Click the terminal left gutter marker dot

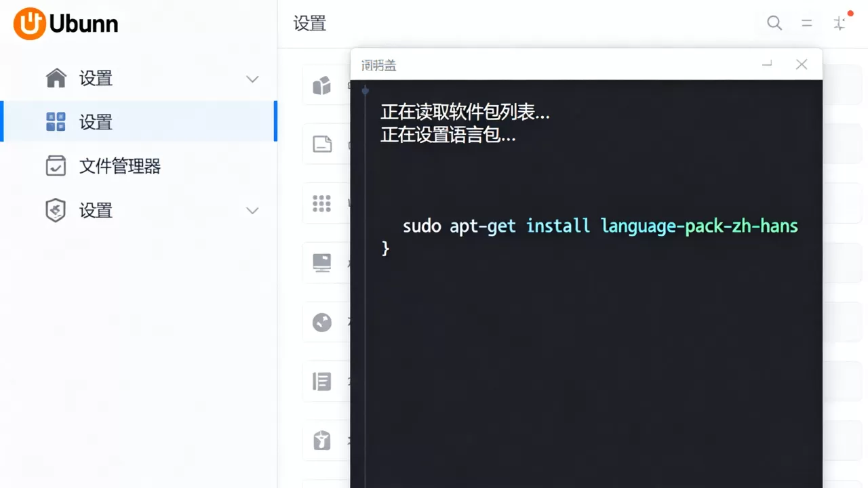(x=365, y=90)
